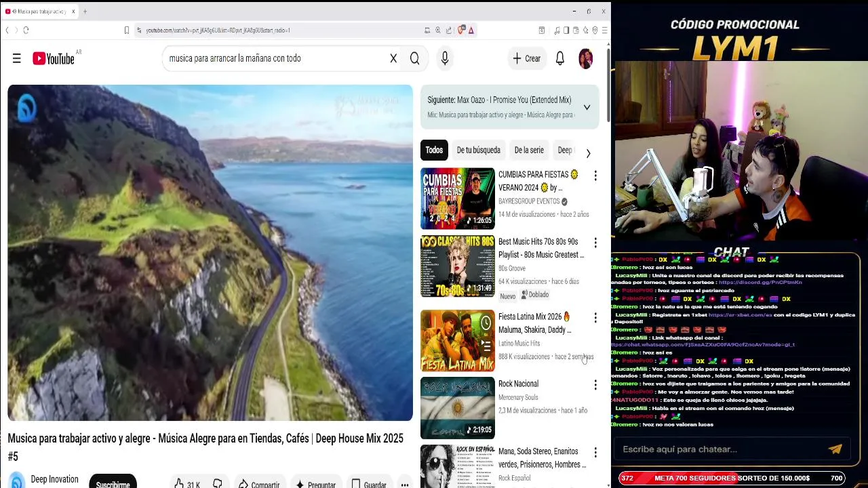Open the browser main hamburger menu

(604, 30)
